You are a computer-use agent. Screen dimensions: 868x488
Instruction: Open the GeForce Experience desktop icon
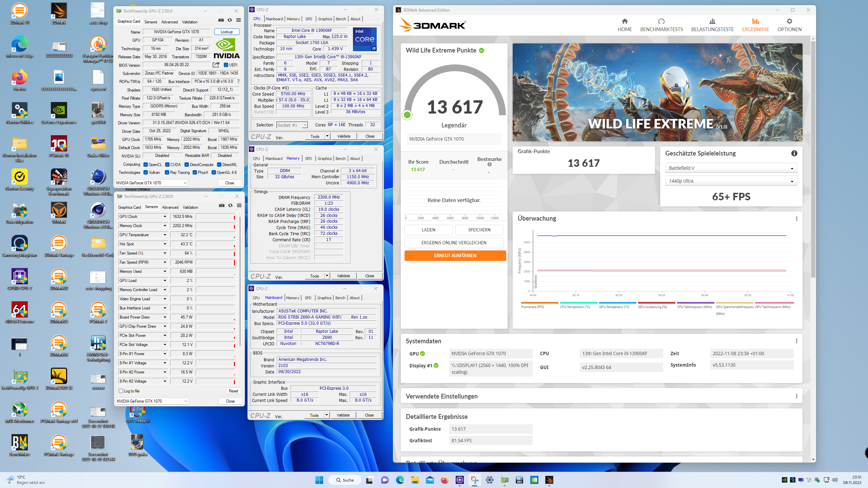[59, 114]
